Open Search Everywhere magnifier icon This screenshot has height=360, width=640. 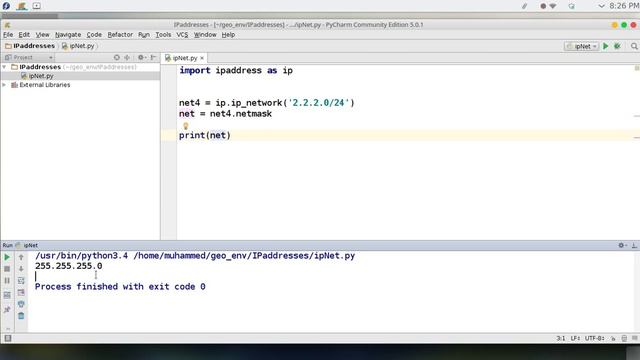[634, 46]
